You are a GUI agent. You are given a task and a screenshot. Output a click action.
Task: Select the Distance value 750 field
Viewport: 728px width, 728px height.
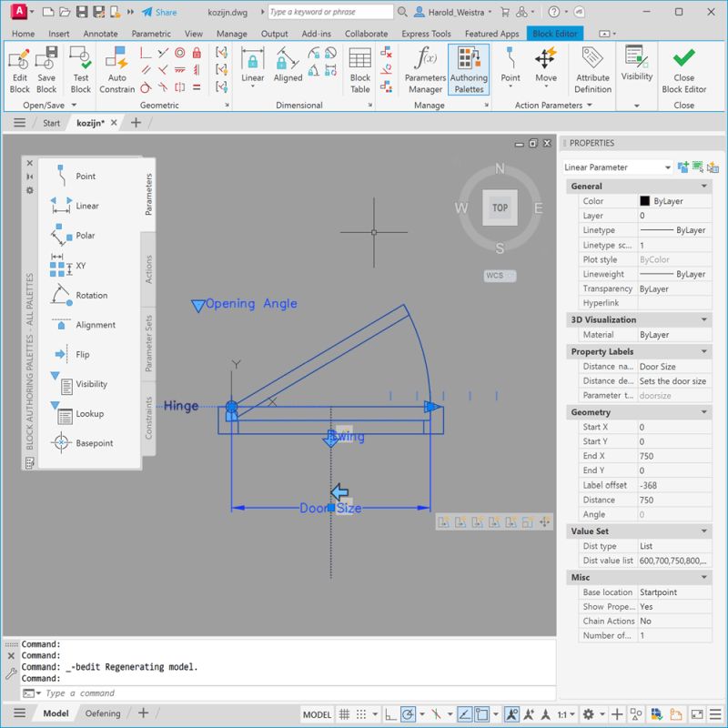[674, 500]
